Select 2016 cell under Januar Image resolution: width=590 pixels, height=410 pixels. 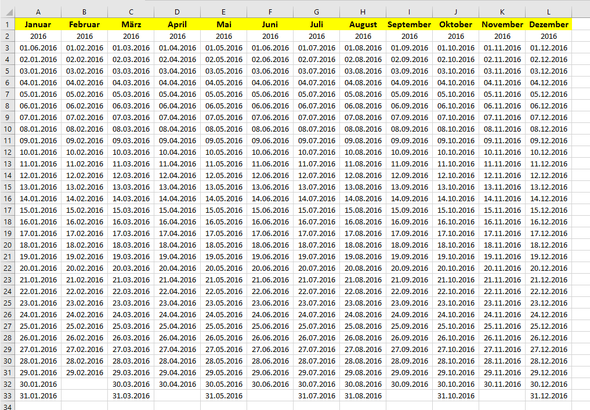pos(38,36)
